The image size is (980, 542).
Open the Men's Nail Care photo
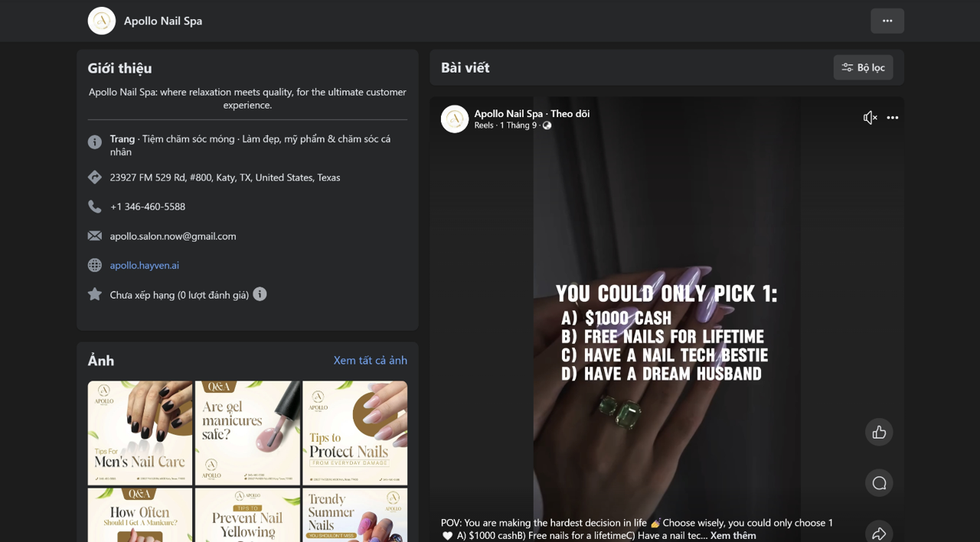[140, 433]
